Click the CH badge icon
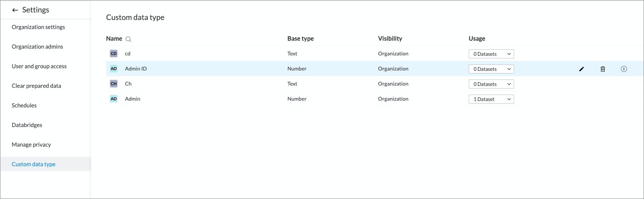The width and height of the screenshot is (644, 199). 114,84
